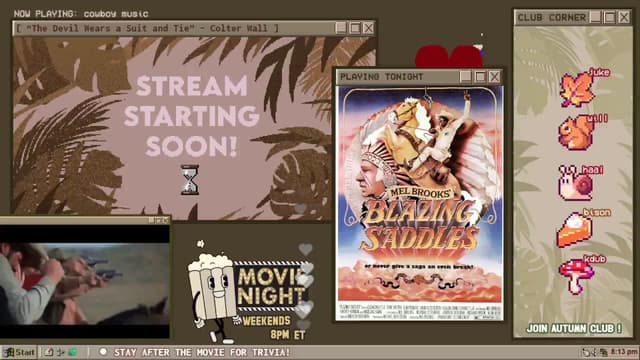
Task: Click the 'juke' member name label
Action: tap(599, 73)
